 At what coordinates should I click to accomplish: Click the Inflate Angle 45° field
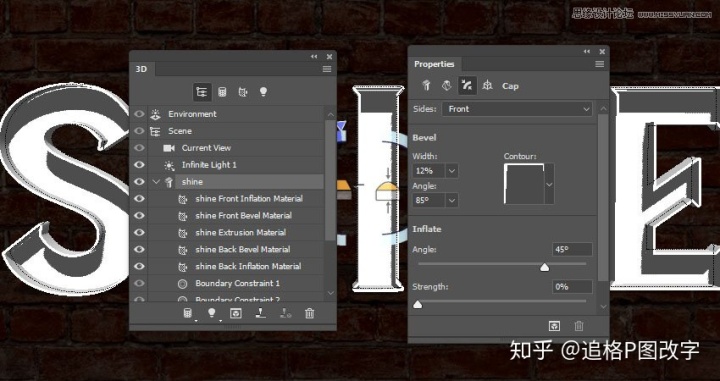[572, 249]
